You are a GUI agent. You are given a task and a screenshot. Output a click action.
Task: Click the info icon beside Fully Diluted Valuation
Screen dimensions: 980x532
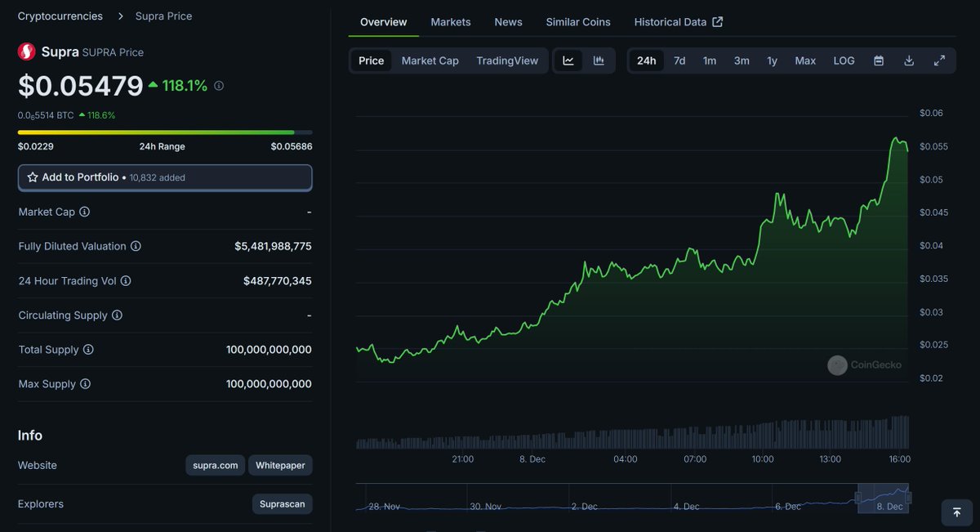(x=136, y=246)
